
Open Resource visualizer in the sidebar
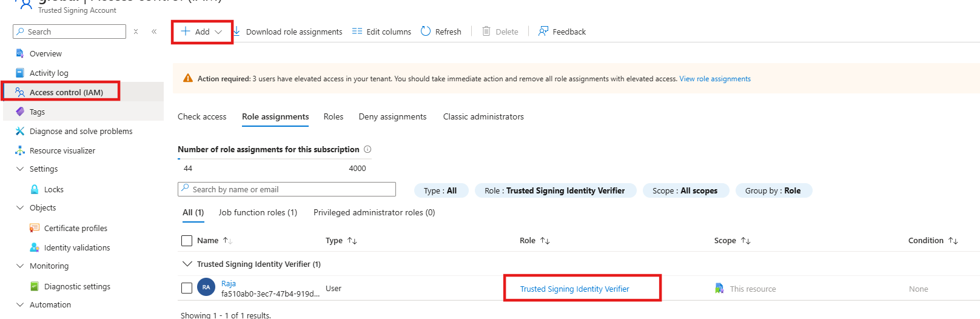(62, 150)
